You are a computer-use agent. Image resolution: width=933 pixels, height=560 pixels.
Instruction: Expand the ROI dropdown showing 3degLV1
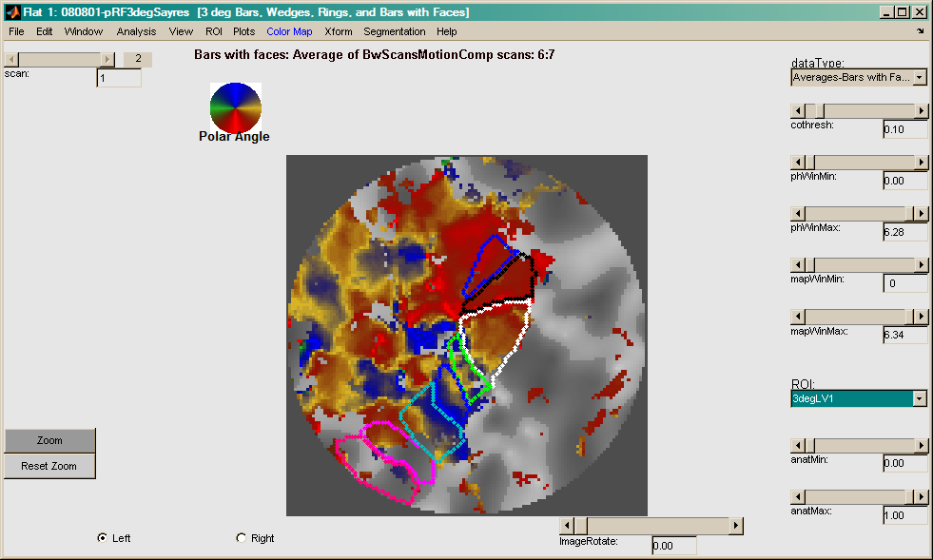pyautogui.click(x=920, y=398)
